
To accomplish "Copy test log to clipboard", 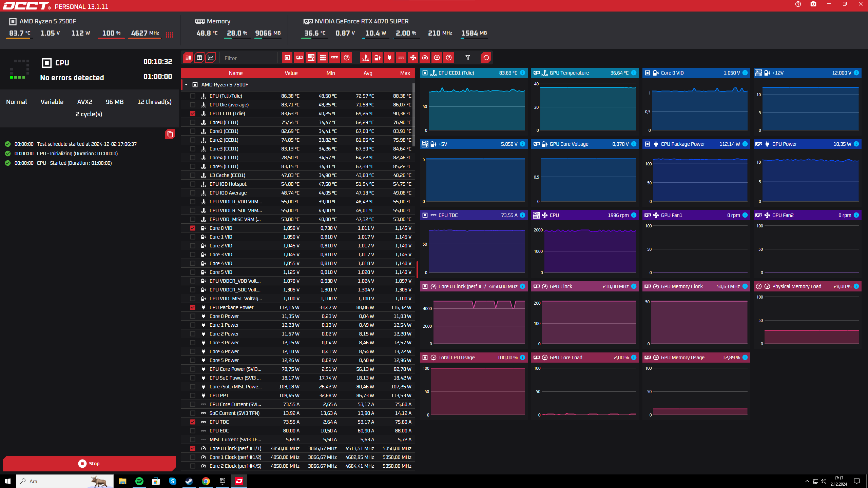I will [x=170, y=135].
